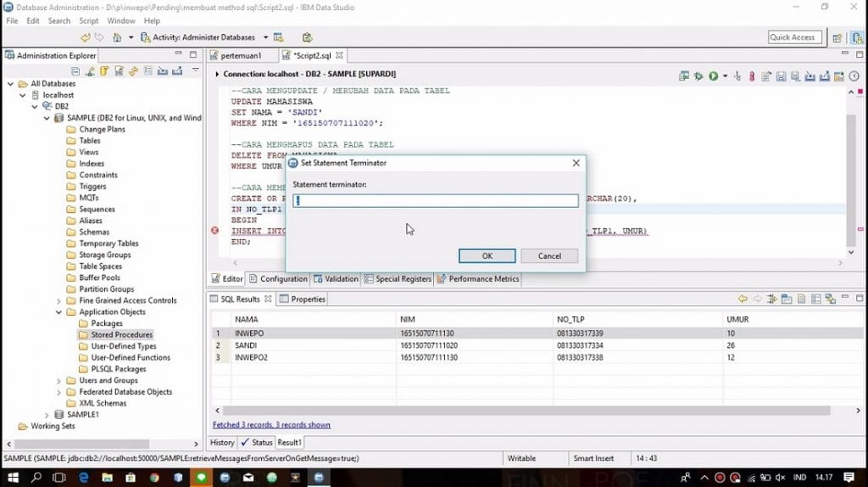Click the clock history icon in editor toolbar
The image size is (868, 487).
coord(853,76)
